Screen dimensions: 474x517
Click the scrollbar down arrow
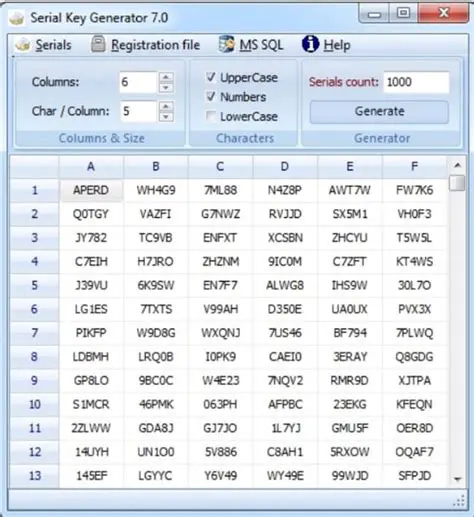pyautogui.click(x=457, y=479)
